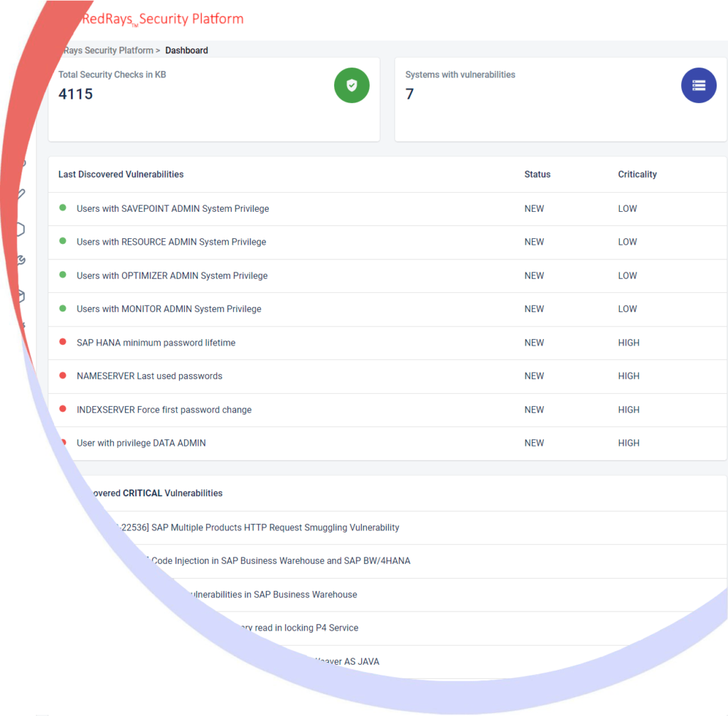
Task: Click red dot beside SAP HANA minimum password
Action: [x=63, y=342]
